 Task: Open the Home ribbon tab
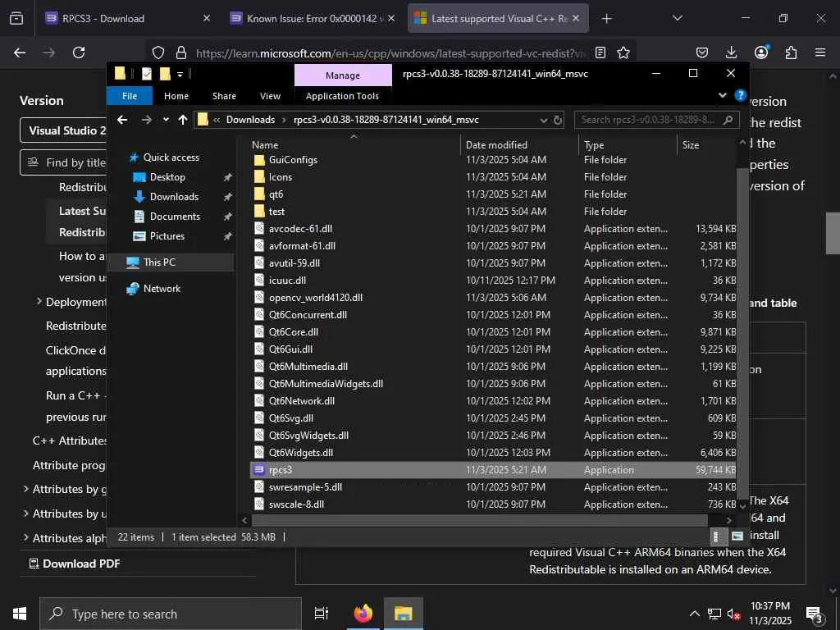pyautogui.click(x=176, y=96)
